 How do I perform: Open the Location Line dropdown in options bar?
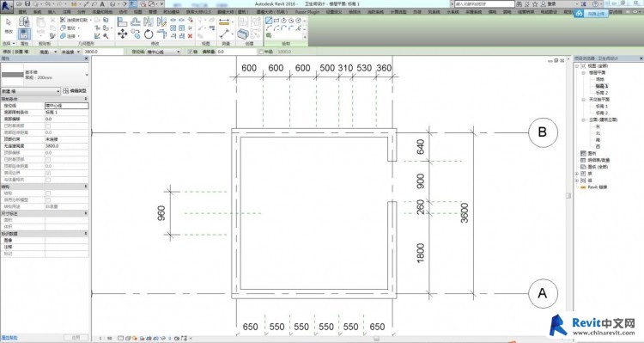[x=163, y=52]
